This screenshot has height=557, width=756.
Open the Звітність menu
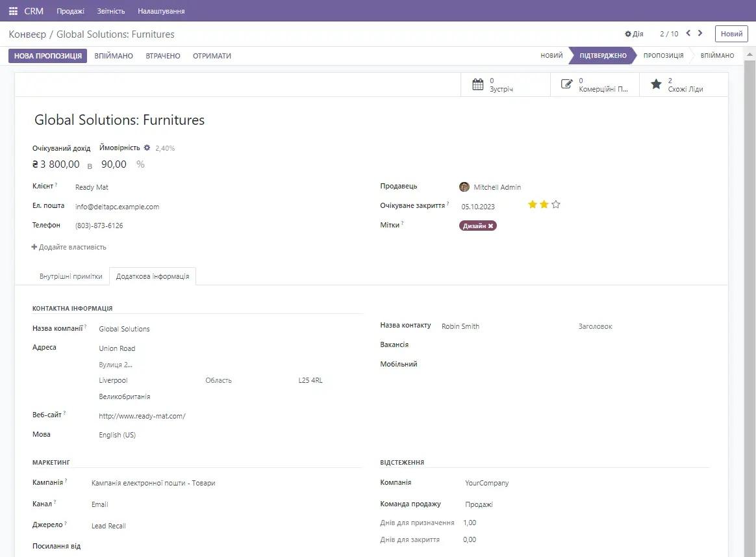click(110, 10)
